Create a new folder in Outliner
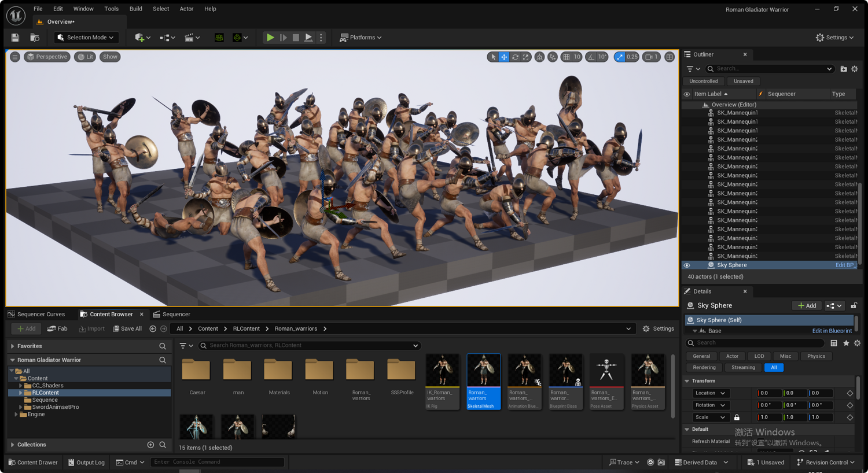The height and width of the screenshot is (473, 868). coord(844,69)
